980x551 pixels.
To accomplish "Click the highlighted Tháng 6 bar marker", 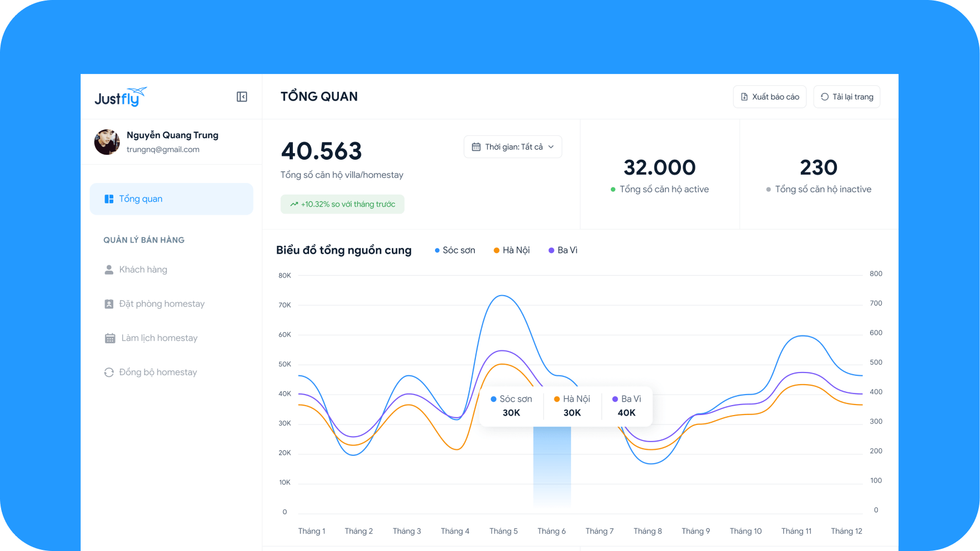I will click(x=552, y=467).
